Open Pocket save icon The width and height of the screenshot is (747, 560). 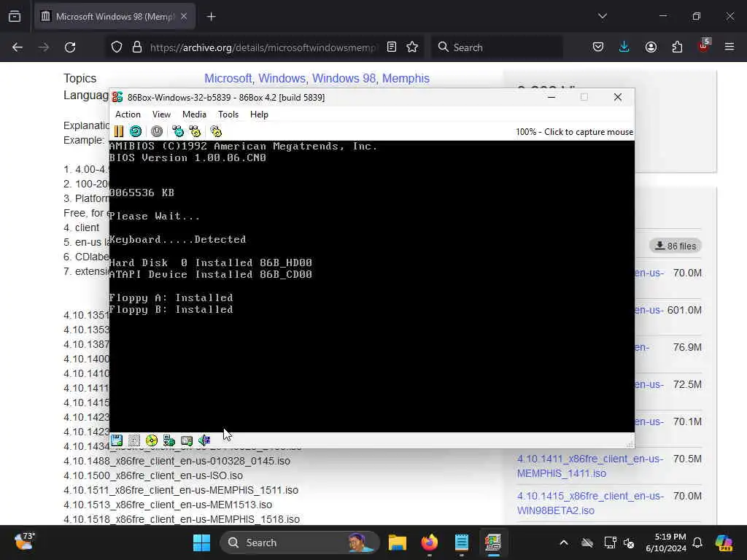click(598, 47)
